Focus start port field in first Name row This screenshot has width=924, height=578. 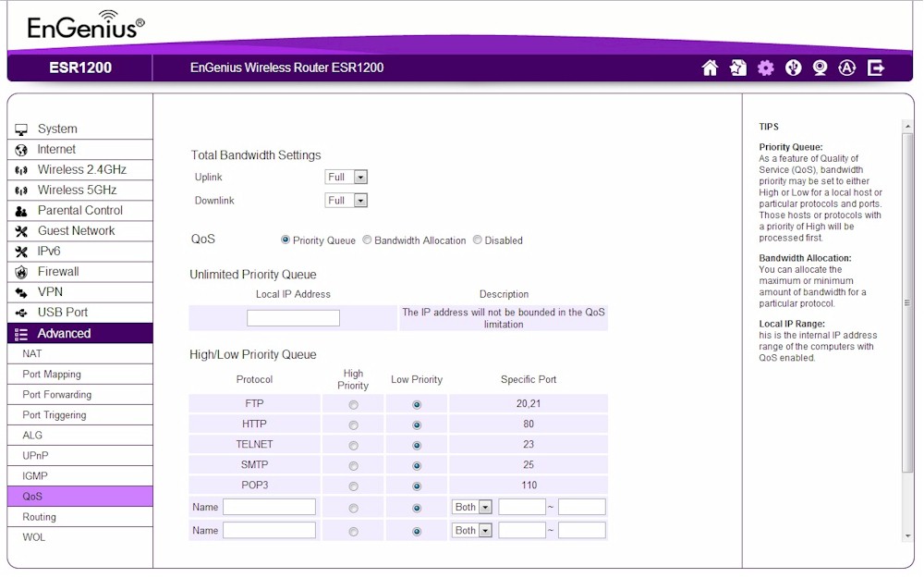522,507
